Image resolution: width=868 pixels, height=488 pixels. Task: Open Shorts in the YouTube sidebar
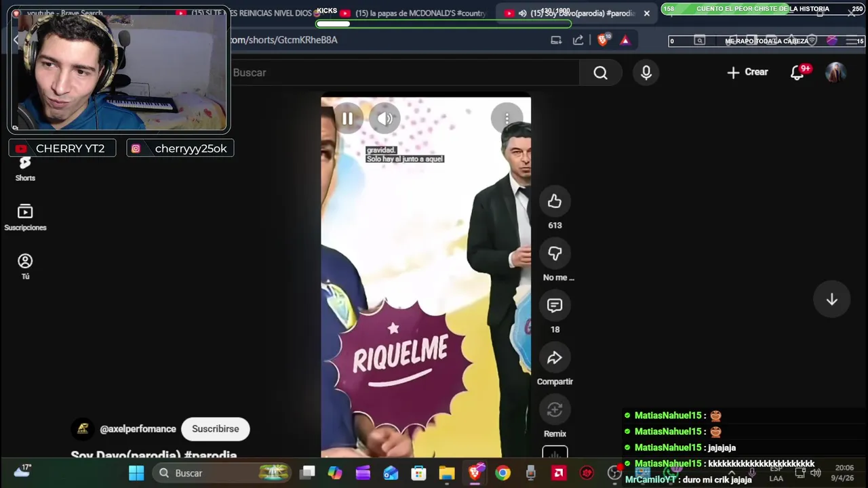click(x=25, y=169)
